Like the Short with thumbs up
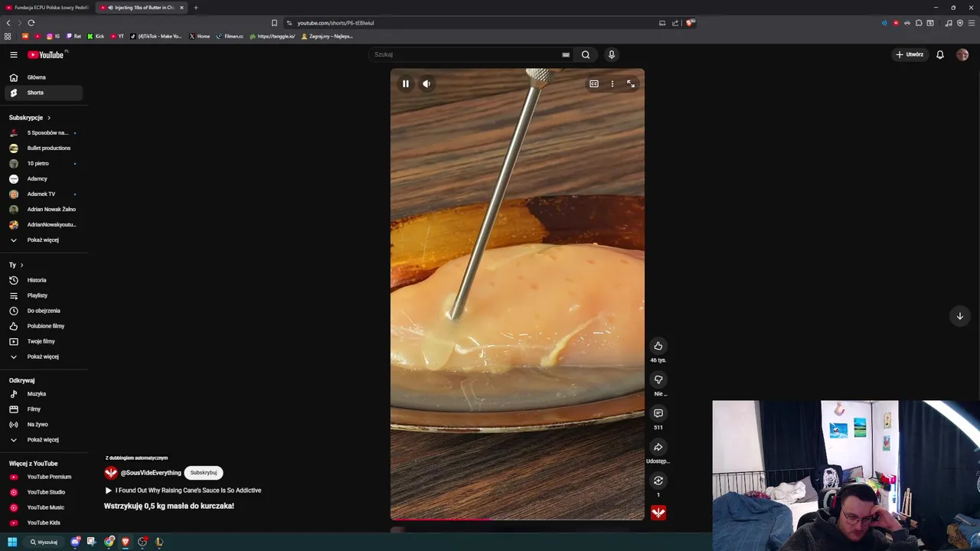The height and width of the screenshot is (551, 980). (658, 346)
